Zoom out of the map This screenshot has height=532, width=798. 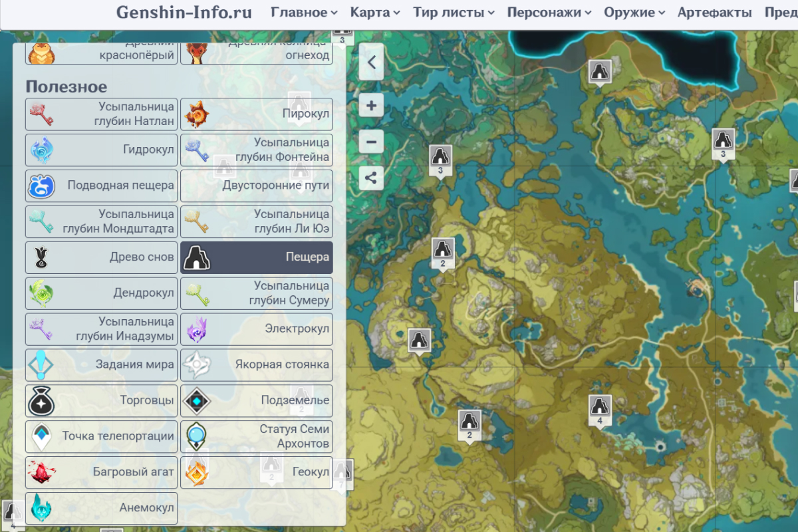coord(371,142)
